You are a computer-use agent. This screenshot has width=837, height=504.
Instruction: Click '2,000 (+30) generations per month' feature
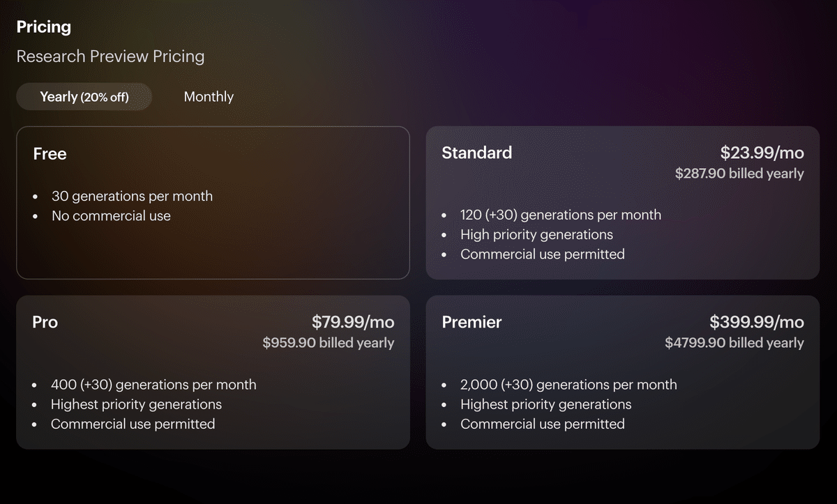point(568,385)
